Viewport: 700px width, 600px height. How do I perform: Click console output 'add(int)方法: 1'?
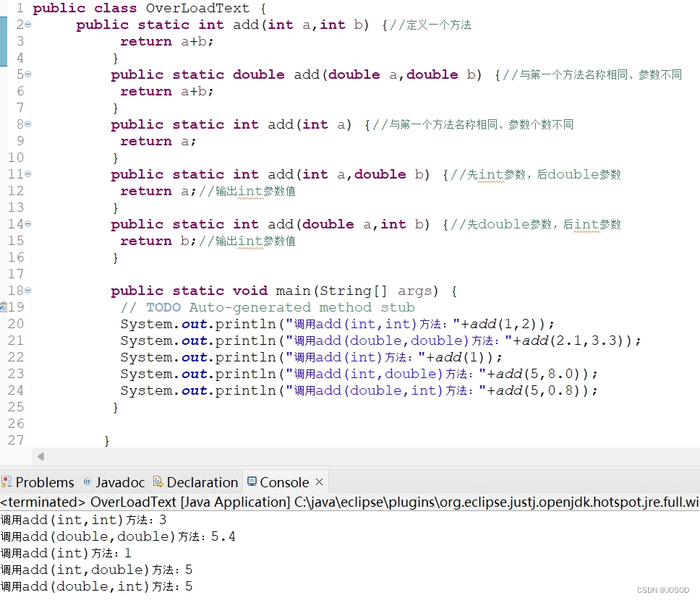tap(66, 553)
